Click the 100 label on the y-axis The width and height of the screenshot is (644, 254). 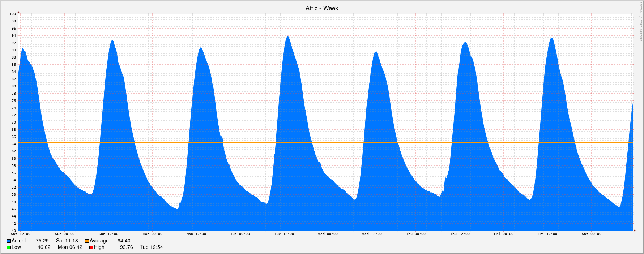pyautogui.click(x=13, y=14)
